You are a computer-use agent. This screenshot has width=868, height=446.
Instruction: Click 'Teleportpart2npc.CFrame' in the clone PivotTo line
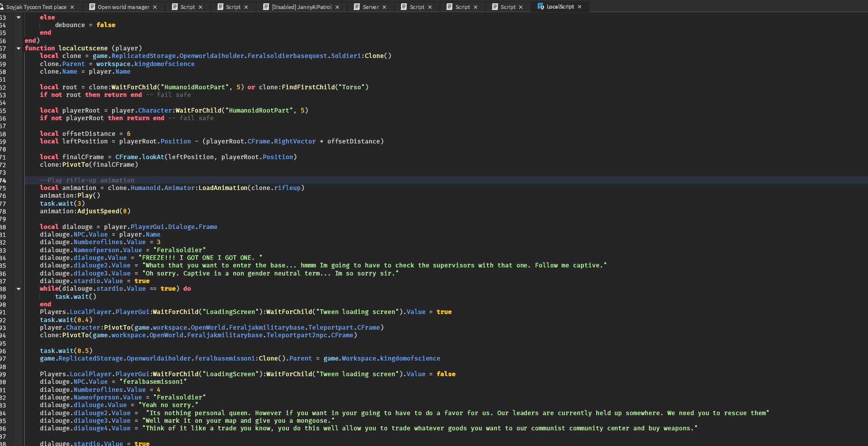click(x=310, y=335)
